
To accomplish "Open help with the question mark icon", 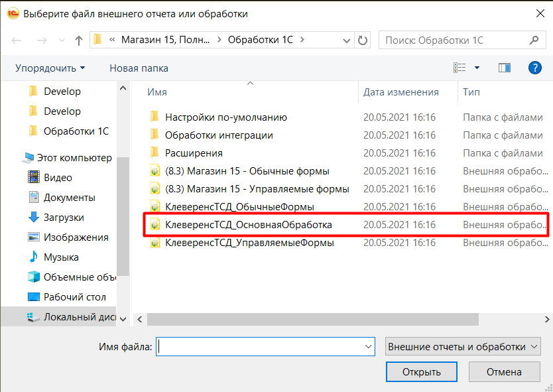I will [x=534, y=68].
